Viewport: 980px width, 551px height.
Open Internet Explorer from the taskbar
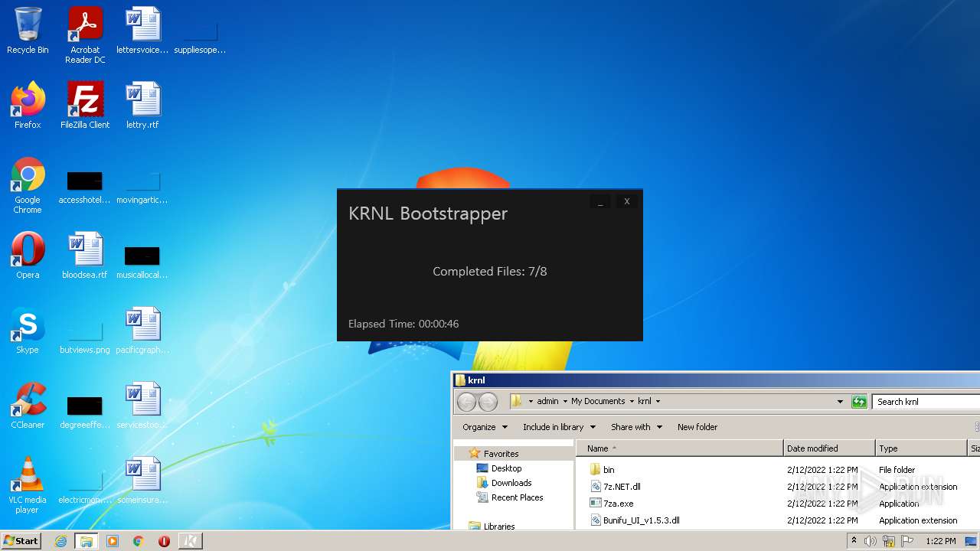pyautogui.click(x=60, y=541)
